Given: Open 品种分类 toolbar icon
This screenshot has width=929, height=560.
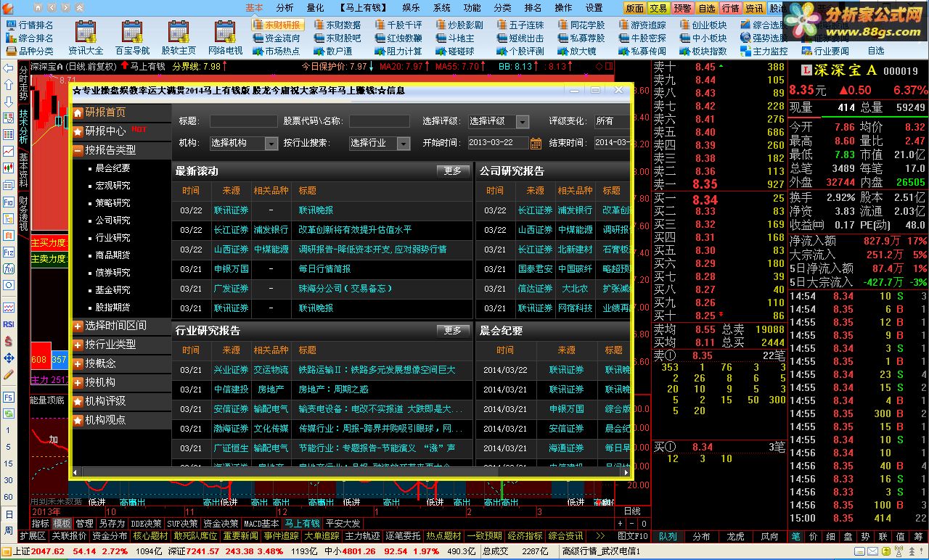Looking at the screenshot, I should click(30, 51).
